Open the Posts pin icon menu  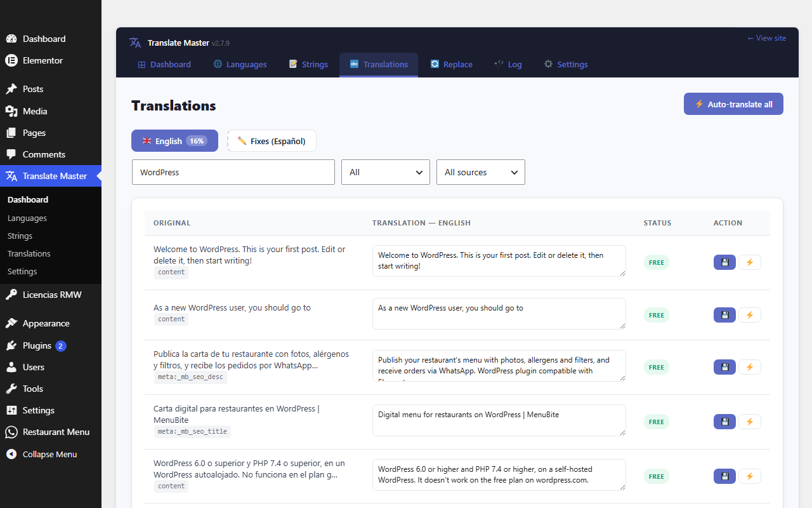[11, 89]
